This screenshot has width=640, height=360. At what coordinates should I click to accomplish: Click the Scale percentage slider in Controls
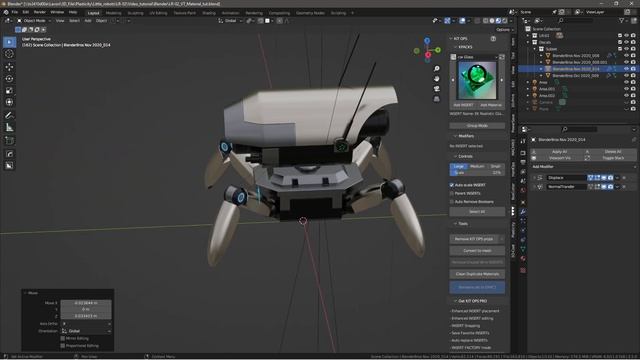[477, 173]
